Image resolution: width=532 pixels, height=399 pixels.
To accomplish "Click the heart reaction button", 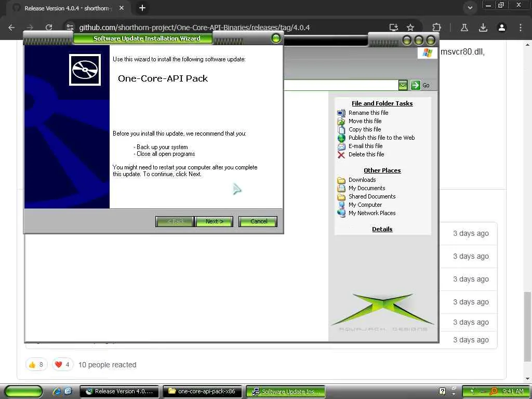I will point(62,365).
